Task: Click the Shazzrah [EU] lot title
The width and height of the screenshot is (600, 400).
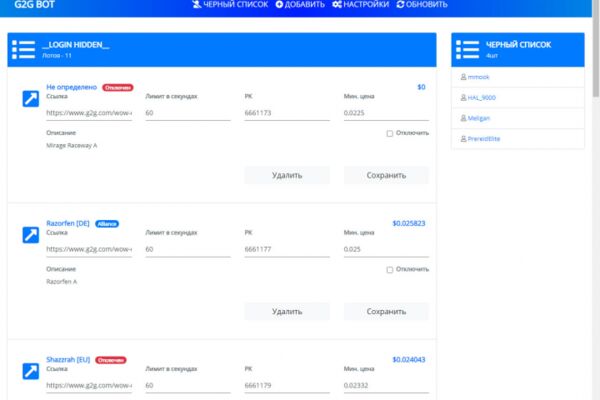Action: click(68, 359)
